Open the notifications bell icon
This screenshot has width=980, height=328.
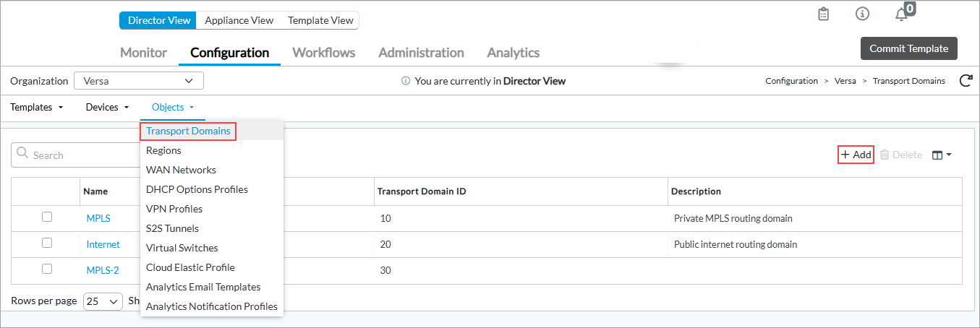(901, 14)
